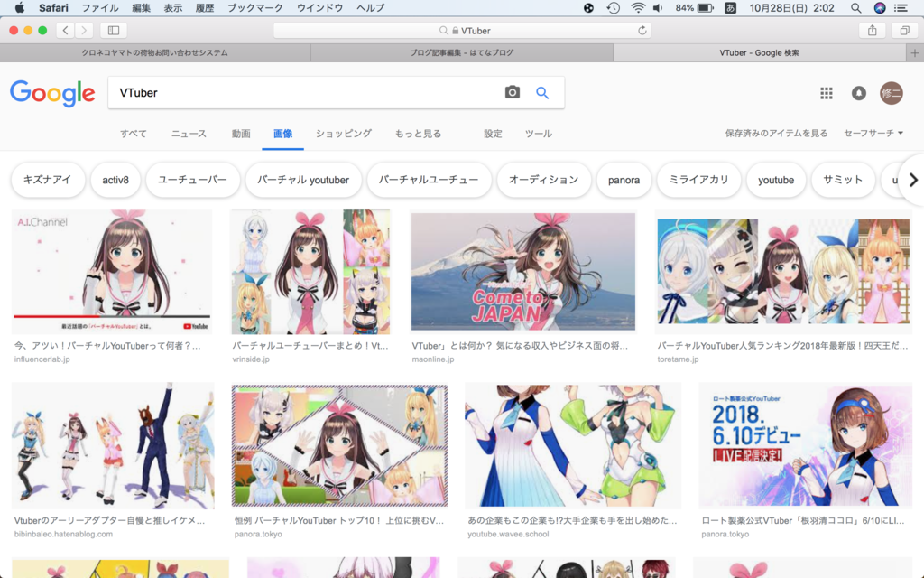The height and width of the screenshot is (578, 924).
Task: Open Google notifications bell
Action: click(857, 92)
